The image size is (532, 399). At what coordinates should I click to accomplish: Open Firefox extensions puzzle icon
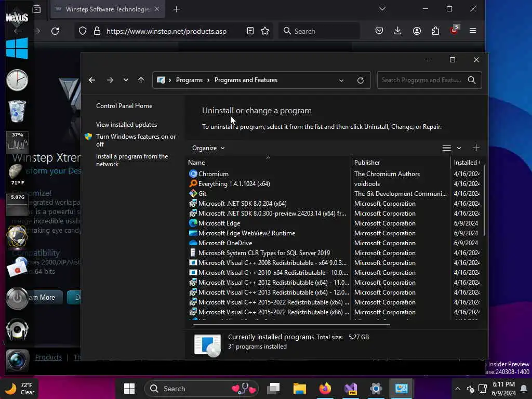pos(436,31)
